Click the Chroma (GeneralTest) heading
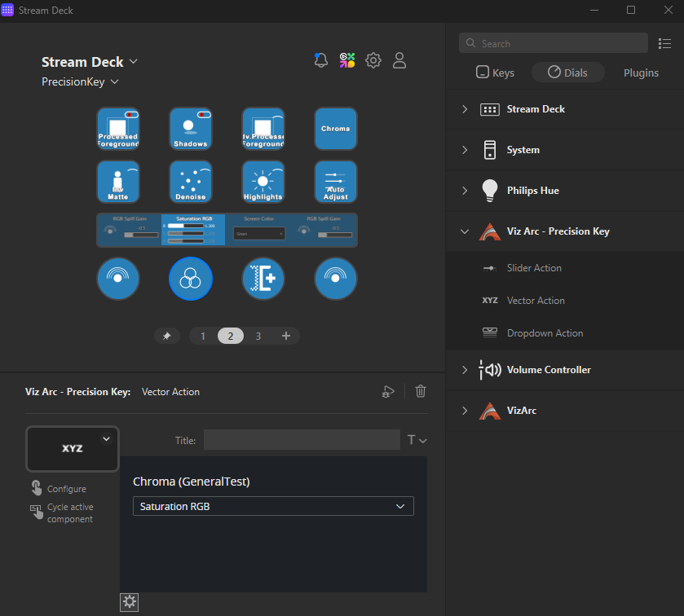The image size is (684, 616). pyautogui.click(x=191, y=482)
